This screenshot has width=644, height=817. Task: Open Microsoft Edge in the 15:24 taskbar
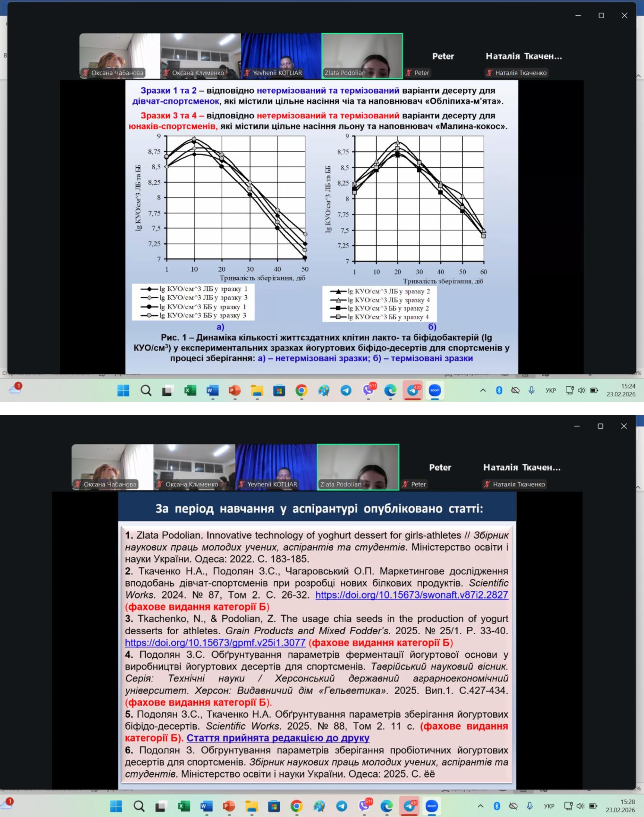click(x=390, y=391)
